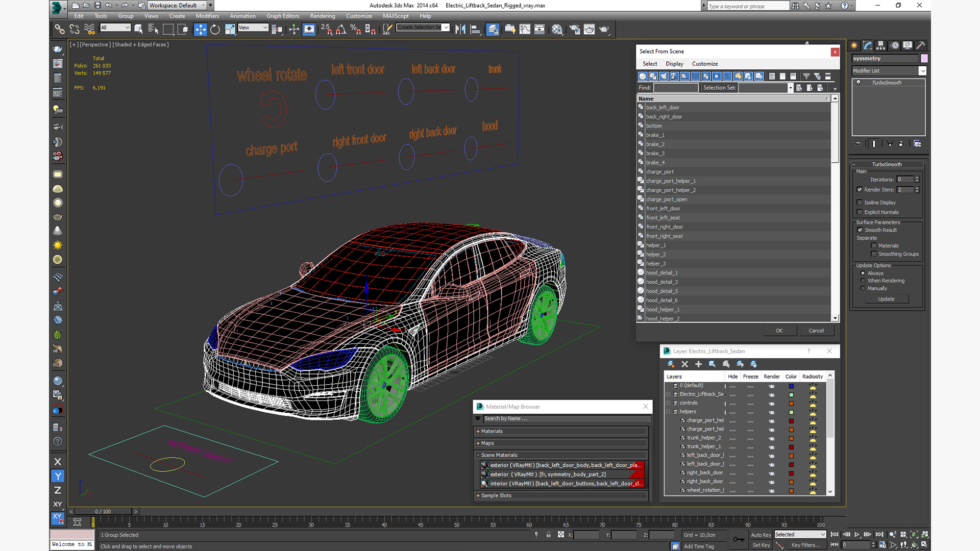Toggle the Angle Snap tool
The image size is (980, 551).
click(341, 29)
